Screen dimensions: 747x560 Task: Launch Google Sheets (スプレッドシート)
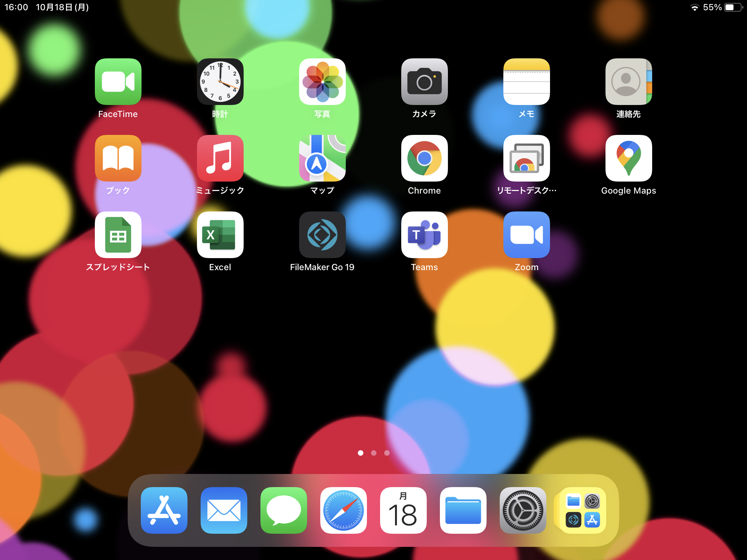118,235
